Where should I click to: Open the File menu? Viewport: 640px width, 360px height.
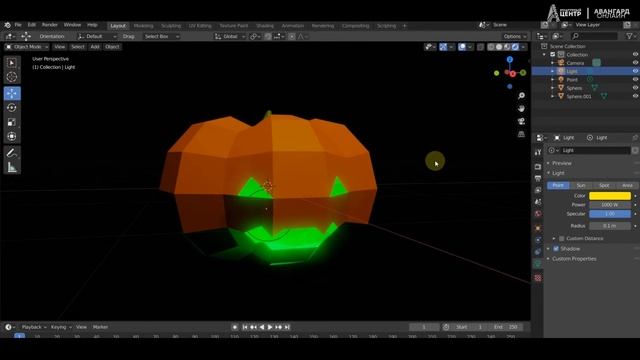point(18,25)
